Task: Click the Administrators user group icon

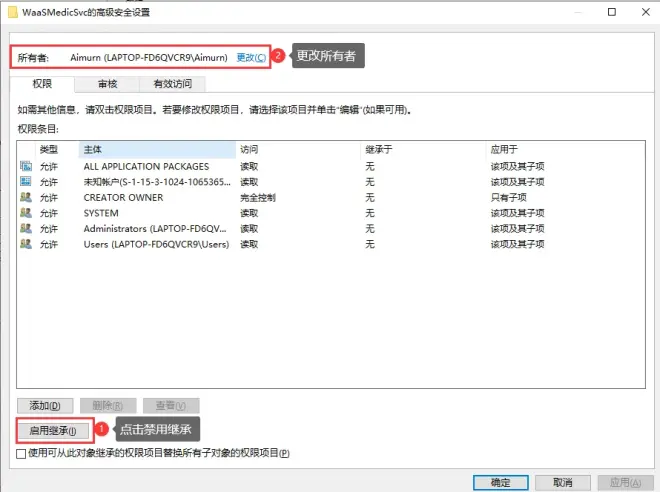Action: click(26, 228)
